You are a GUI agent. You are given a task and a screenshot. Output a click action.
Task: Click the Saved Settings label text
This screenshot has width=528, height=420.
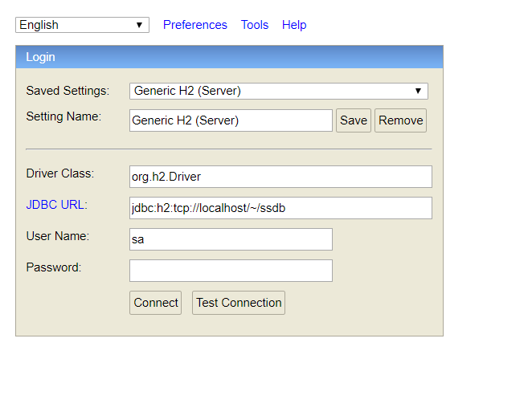tap(68, 91)
